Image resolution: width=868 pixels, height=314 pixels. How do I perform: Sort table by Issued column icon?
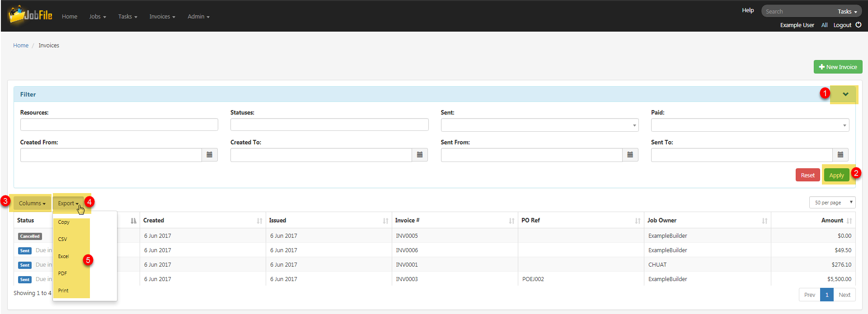[x=385, y=221]
